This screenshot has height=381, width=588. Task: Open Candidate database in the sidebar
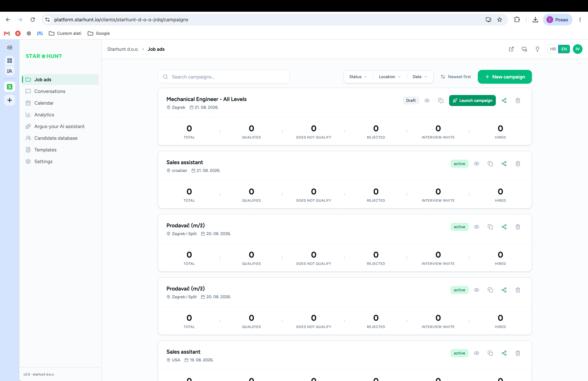click(60, 138)
